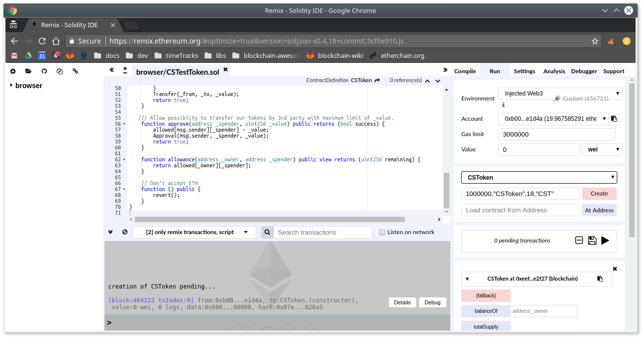Reload the Remix page

pos(42,41)
